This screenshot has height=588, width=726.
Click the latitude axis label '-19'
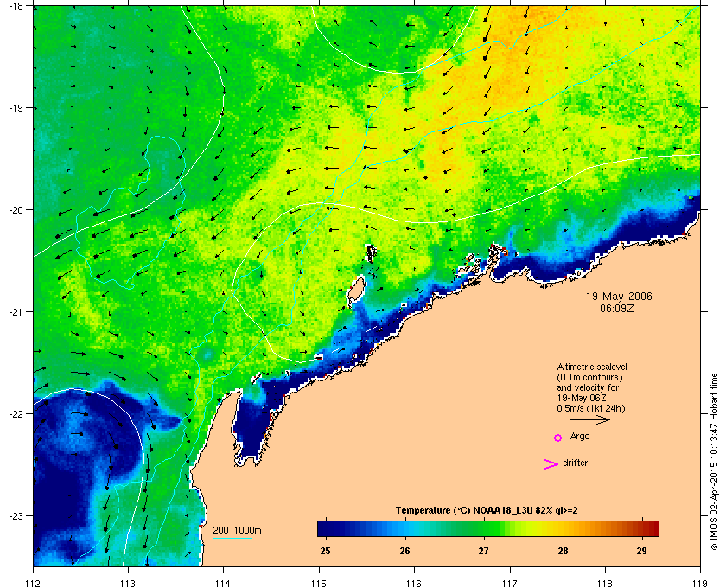16,108
